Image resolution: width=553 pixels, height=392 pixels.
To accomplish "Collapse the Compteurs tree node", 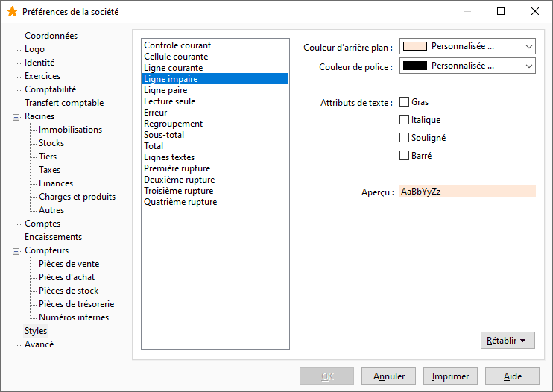I will click(x=16, y=251).
